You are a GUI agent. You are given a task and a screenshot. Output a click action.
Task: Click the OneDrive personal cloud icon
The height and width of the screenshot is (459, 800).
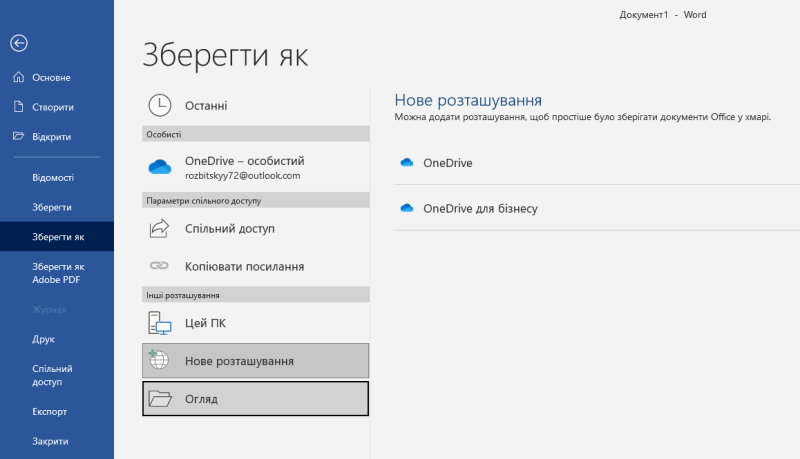click(160, 167)
